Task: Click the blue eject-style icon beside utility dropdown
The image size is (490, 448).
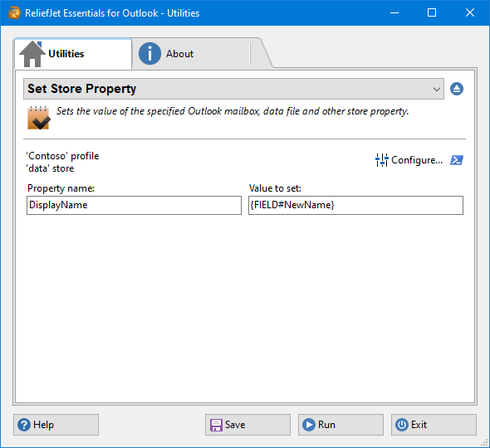Action: 457,89
